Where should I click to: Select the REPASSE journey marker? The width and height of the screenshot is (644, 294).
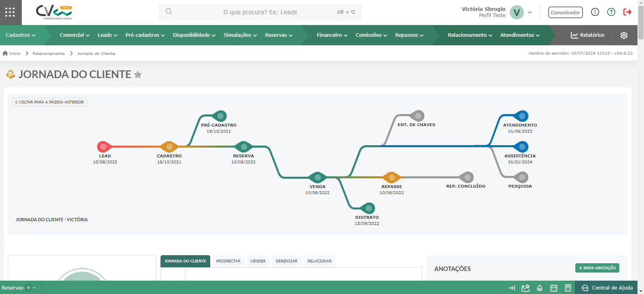pyautogui.click(x=391, y=178)
